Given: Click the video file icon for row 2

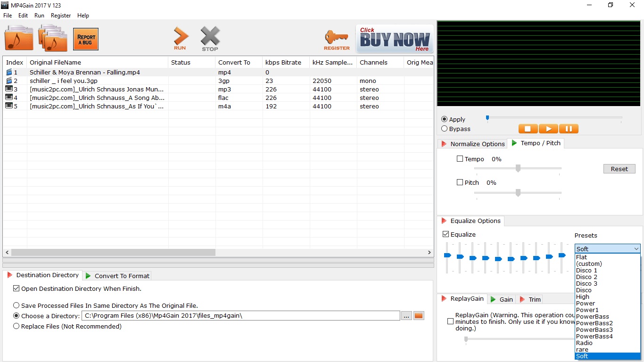Looking at the screenshot, I should click(9, 81).
